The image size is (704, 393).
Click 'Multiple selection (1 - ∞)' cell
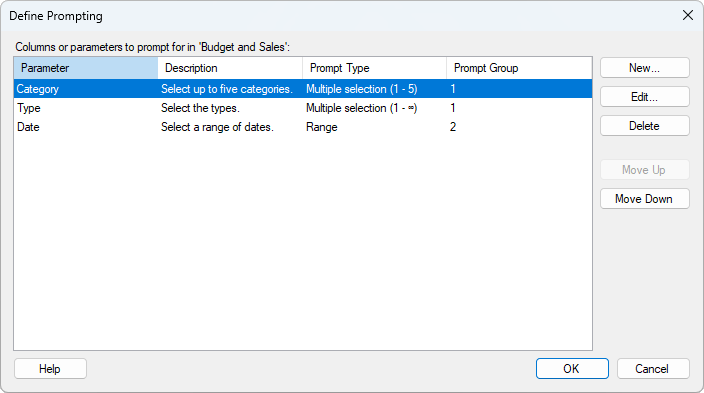[x=361, y=108]
